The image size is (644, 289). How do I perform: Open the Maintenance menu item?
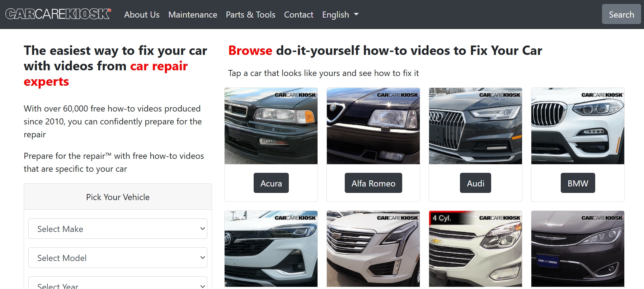coord(193,15)
